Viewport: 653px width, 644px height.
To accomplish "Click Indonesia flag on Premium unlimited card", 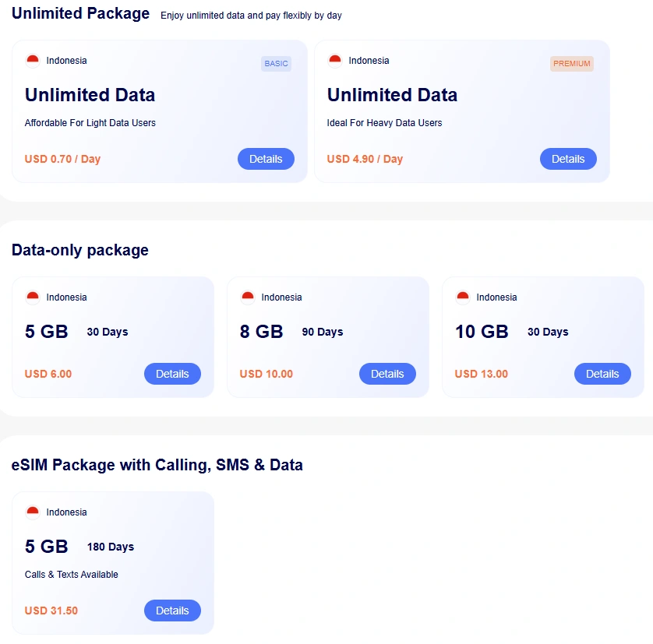I will (x=335, y=61).
